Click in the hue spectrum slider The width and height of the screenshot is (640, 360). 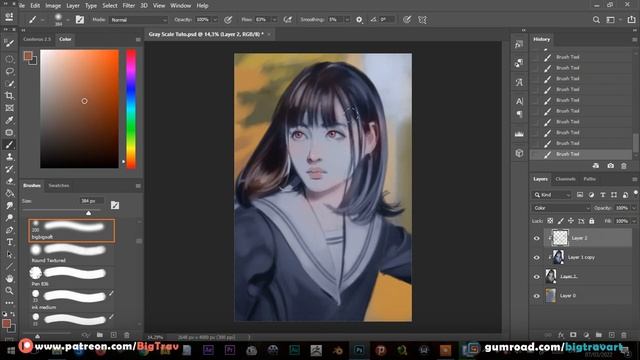(131, 109)
